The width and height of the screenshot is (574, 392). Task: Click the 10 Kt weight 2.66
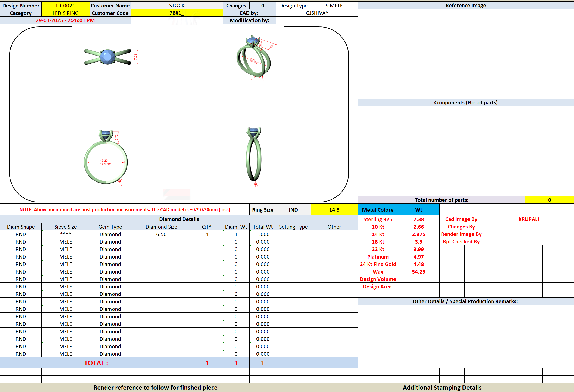(x=419, y=227)
